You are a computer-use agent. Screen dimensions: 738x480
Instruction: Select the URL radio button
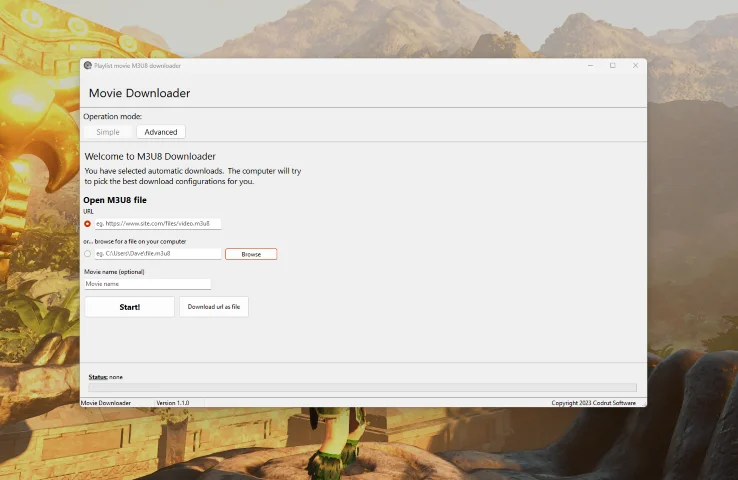(88, 224)
